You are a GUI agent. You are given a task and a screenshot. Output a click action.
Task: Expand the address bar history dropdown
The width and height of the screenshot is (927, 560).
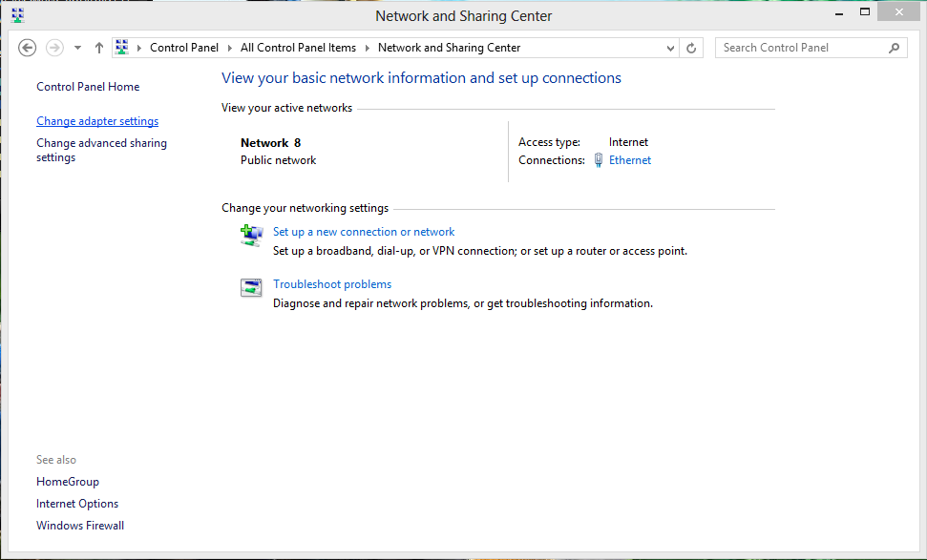pos(670,48)
